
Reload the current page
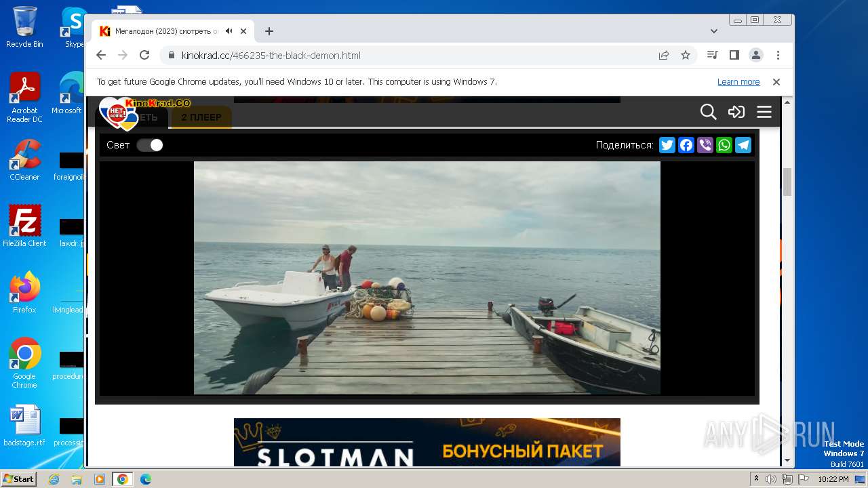pos(144,55)
